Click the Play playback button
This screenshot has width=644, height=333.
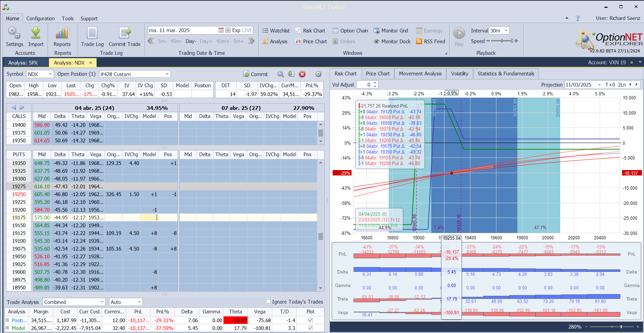pyautogui.click(x=459, y=33)
